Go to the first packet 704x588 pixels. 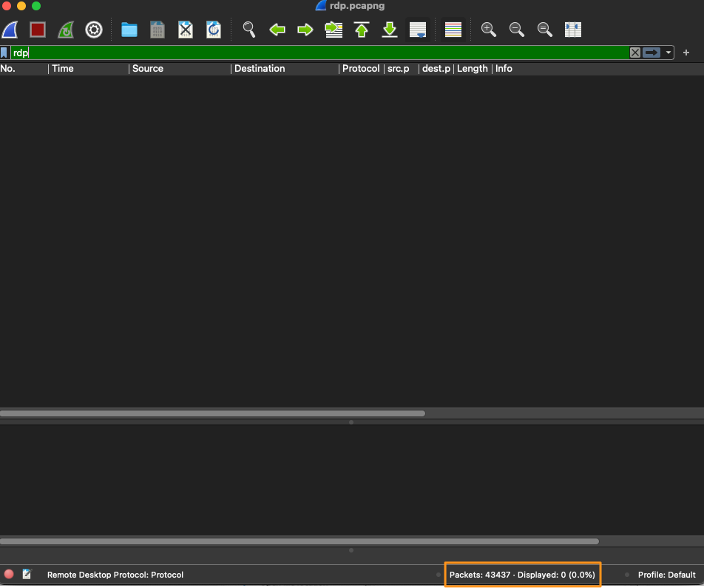362,30
